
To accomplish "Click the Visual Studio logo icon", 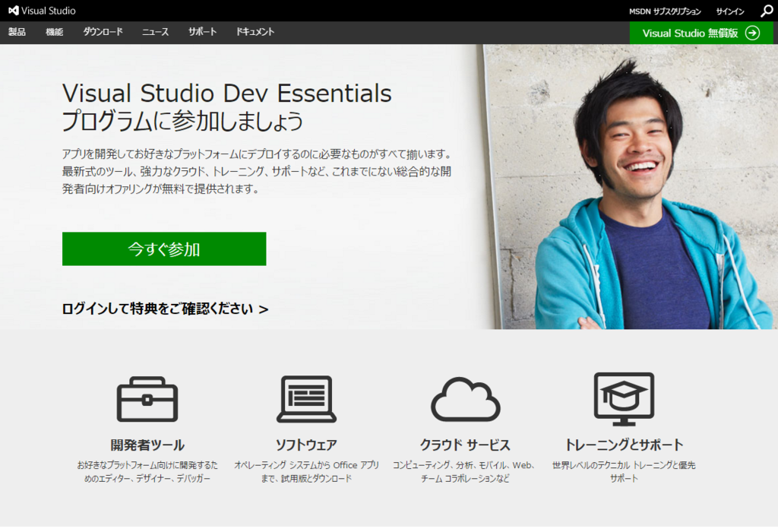I will click(x=14, y=11).
